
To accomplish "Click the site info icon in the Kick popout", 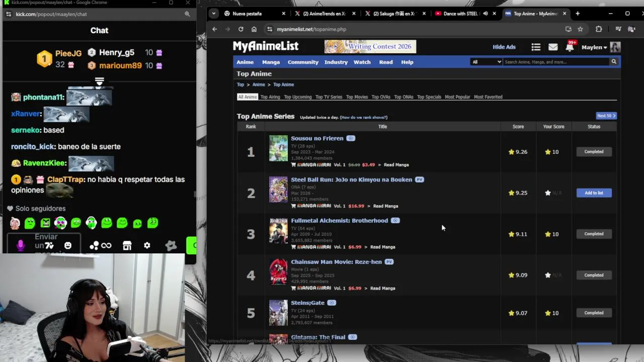I will tap(9, 14).
